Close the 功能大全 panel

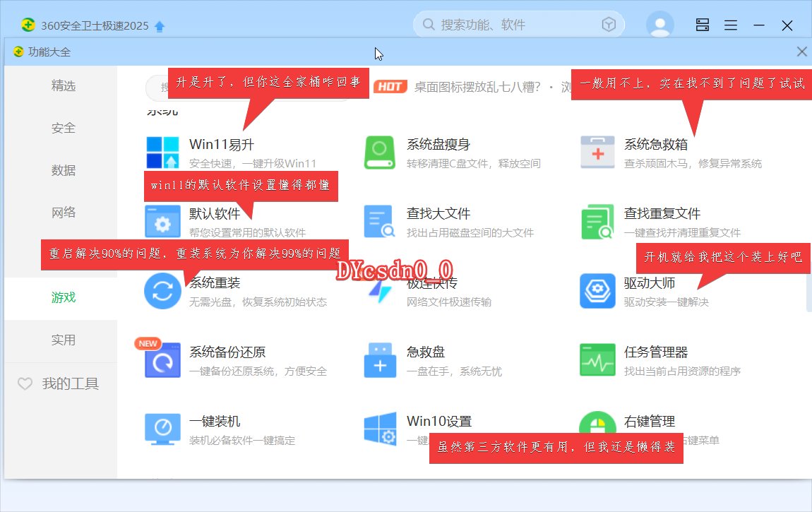click(x=801, y=52)
